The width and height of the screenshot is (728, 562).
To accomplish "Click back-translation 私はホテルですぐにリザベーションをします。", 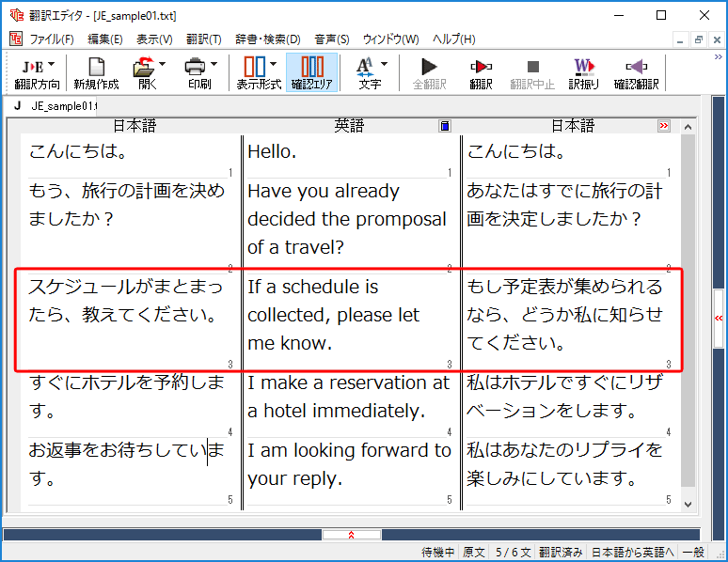I will click(x=563, y=397).
